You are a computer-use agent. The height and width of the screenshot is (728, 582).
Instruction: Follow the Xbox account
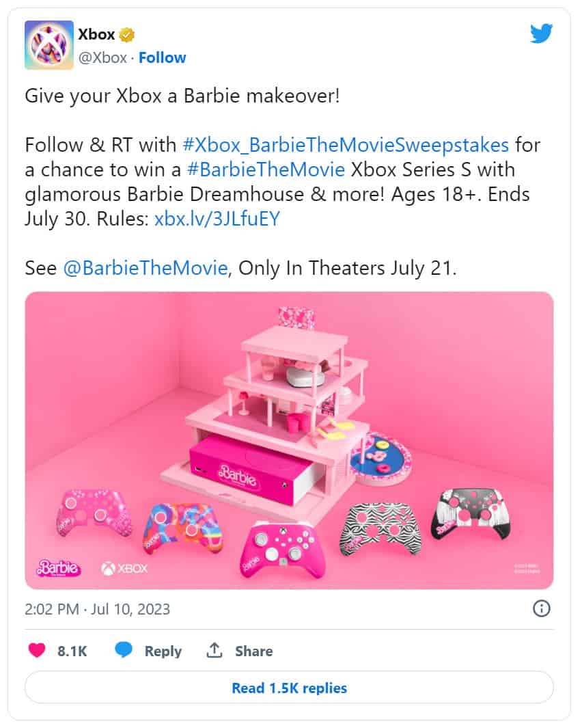[162, 58]
